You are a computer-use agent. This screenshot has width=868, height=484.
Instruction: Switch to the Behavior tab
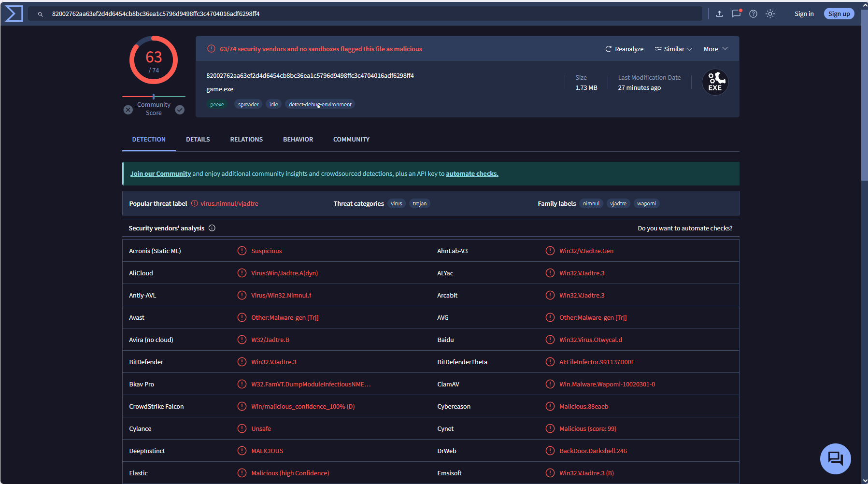[x=298, y=139]
